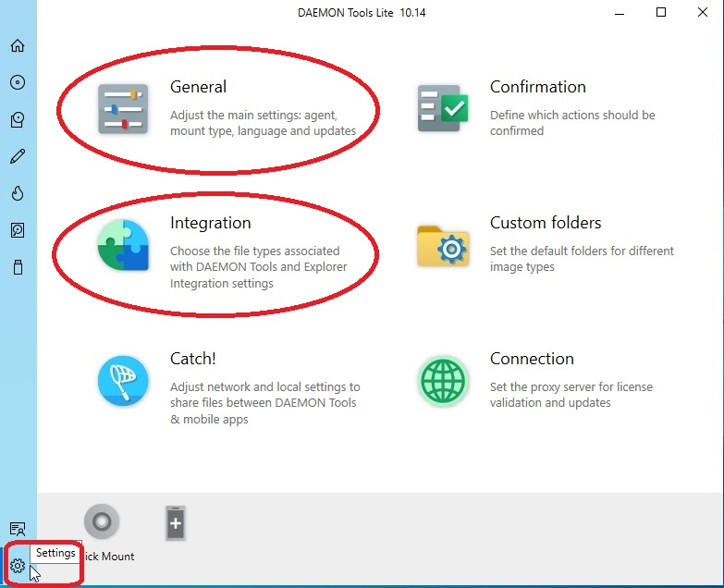This screenshot has height=588, width=724.
Task: Open the Confirmation settings heading
Action: pyautogui.click(x=538, y=87)
